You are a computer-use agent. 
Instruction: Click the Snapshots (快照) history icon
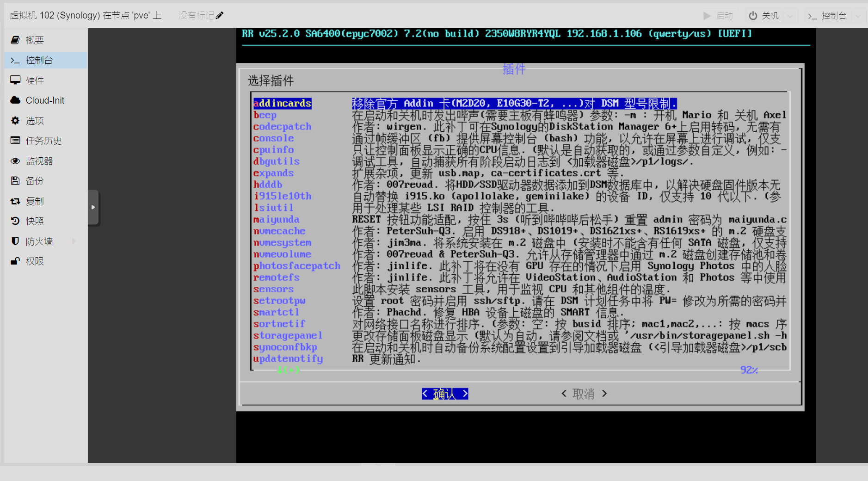15,221
